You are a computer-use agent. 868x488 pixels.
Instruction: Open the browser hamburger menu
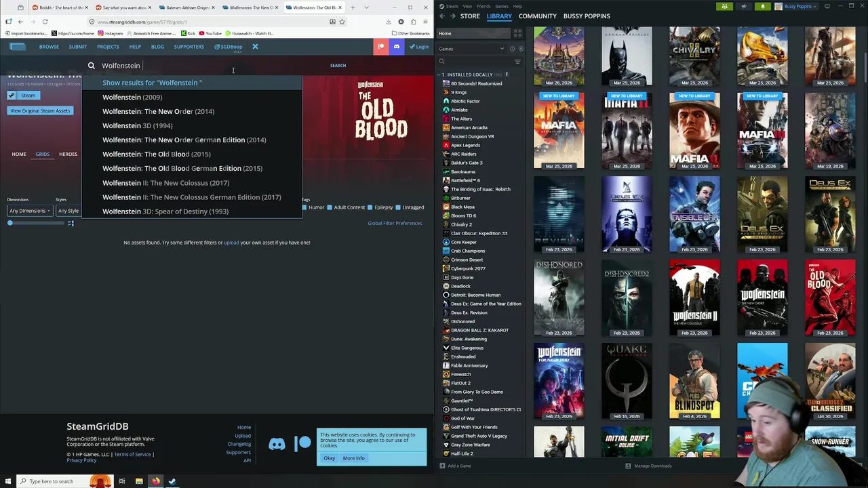425,22
